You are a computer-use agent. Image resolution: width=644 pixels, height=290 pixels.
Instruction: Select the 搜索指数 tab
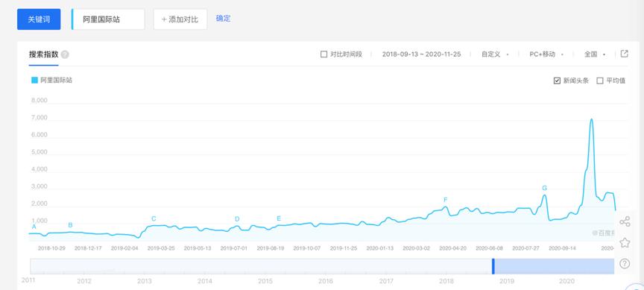coord(43,54)
